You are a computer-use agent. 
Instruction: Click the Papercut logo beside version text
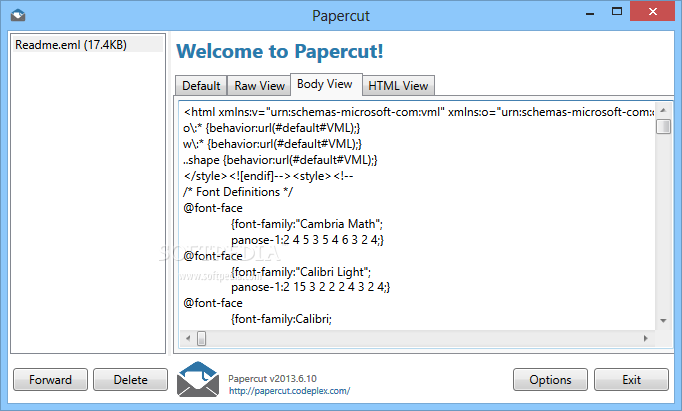[x=198, y=379]
